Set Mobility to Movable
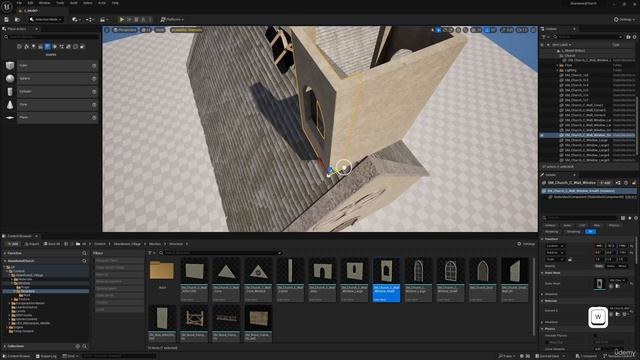The width and height of the screenshot is (640, 360). click(622, 266)
